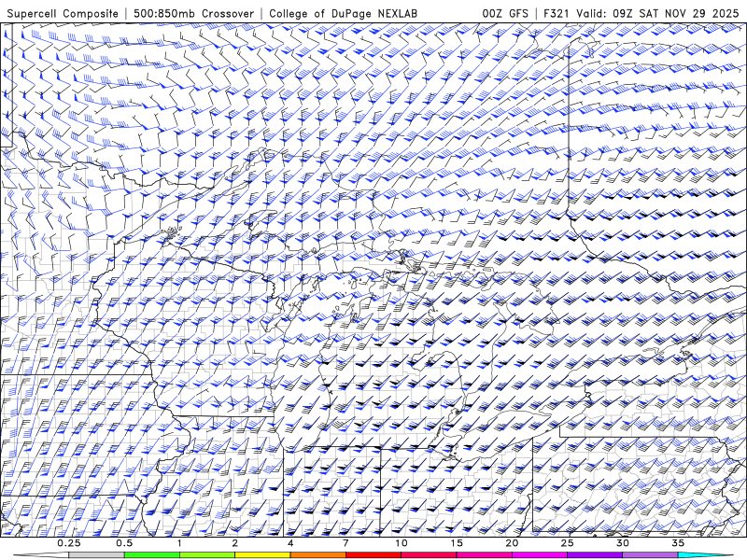Click the "College of DuPage NEXLAB" label

[343, 14]
